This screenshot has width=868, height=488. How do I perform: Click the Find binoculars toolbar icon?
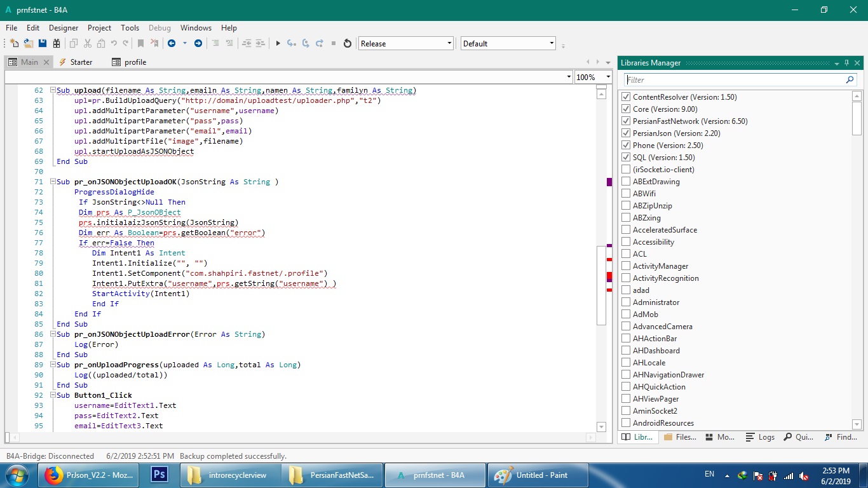point(57,43)
